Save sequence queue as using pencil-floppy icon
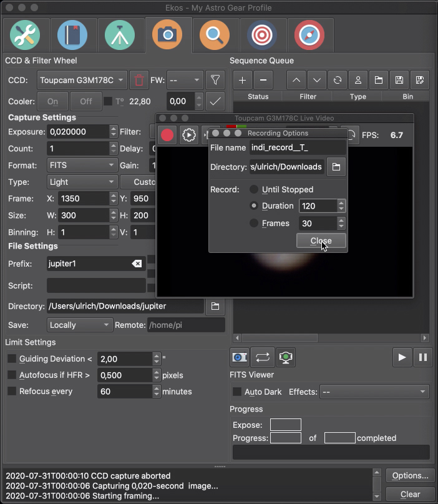Viewport: 438px width, 504px height. point(420,80)
